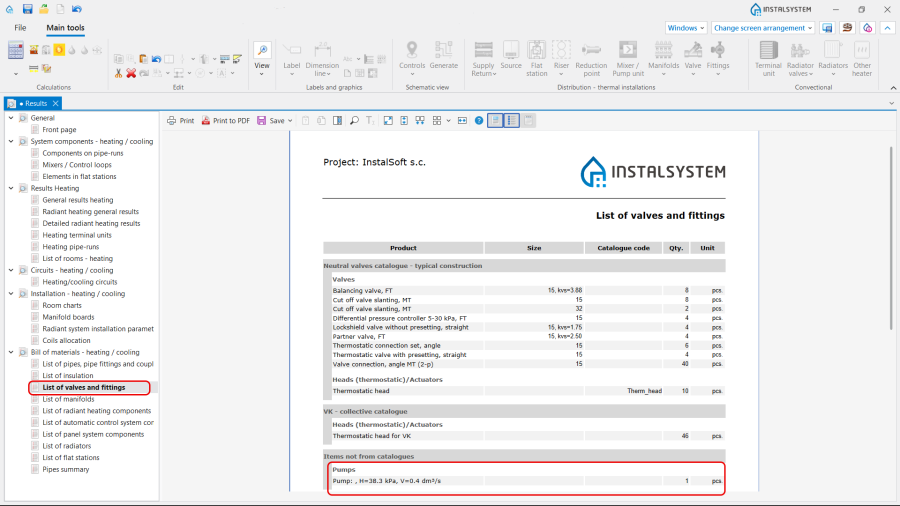This screenshot has height=506, width=900.
Task: Click the yellow highlighted sun calculation icon
Action: coord(59,50)
